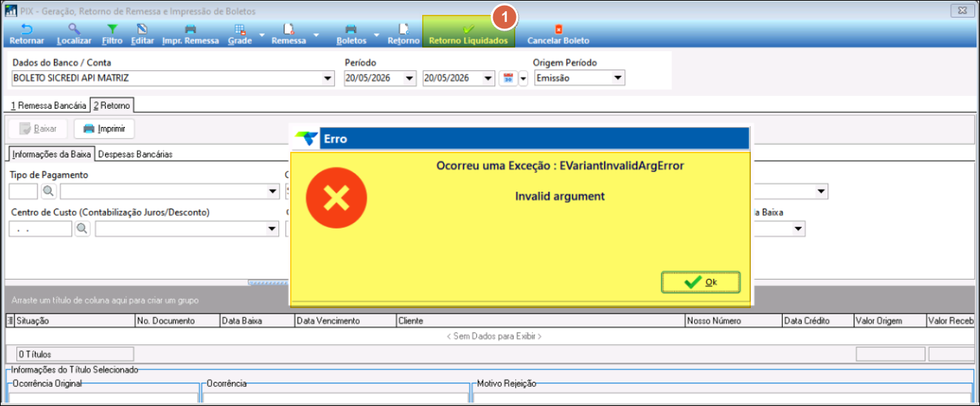Open the Tipo de Pagamento description dropdown
The height and width of the screenshot is (406, 980).
point(273,191)
